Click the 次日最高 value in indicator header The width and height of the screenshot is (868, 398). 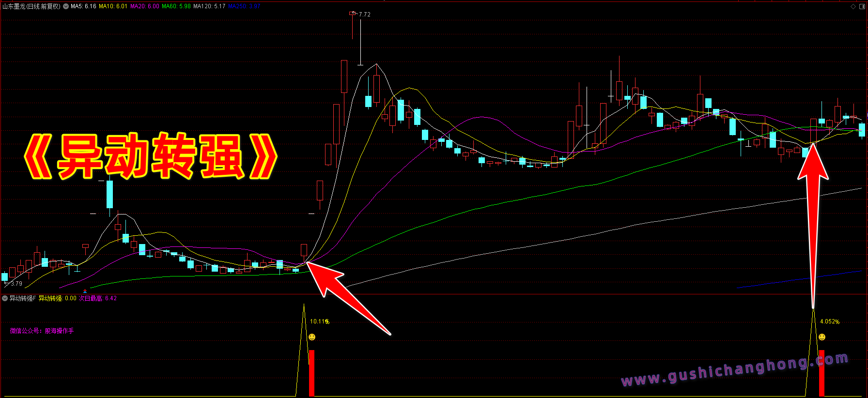pos(98,298)
